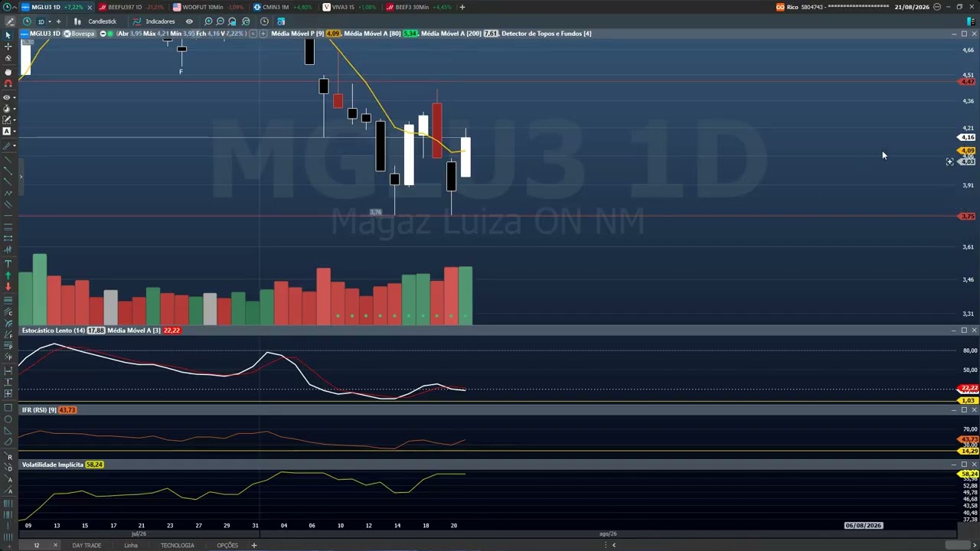Click the reset zoom magnifier icon
This screenshot has height=551, width=980.
(246, 21)
